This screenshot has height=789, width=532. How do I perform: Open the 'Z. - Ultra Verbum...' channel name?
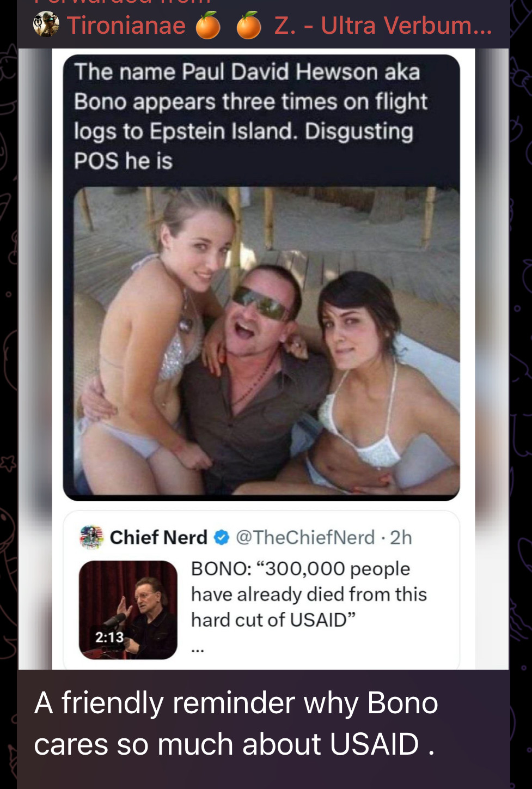(383, 26)
